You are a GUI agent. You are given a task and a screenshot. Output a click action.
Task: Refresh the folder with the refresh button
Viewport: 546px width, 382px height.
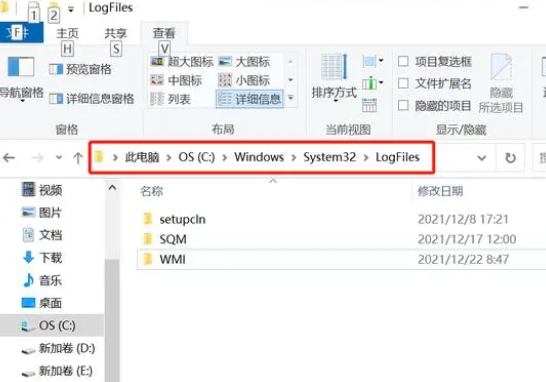pyautogui.click(x=510, y=158)
